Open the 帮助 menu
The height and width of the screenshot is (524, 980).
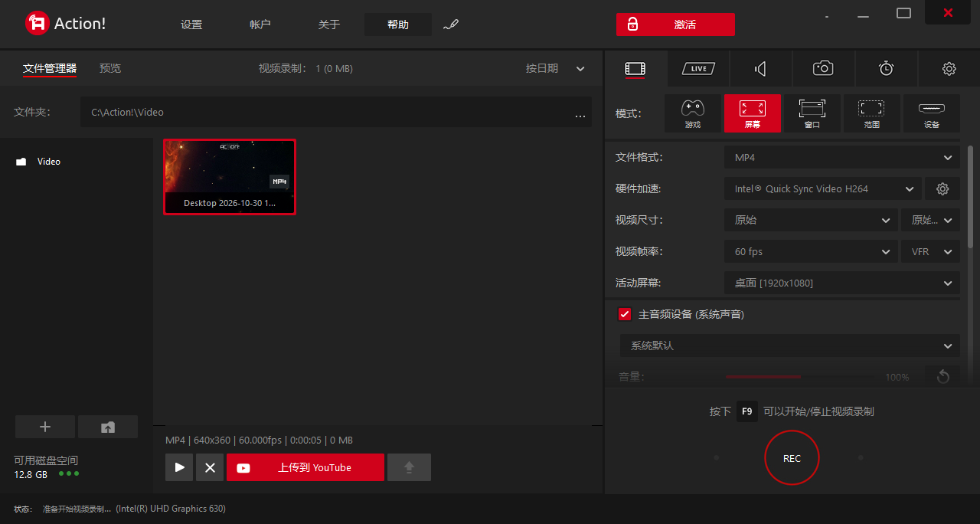click(x=398, y=25)
